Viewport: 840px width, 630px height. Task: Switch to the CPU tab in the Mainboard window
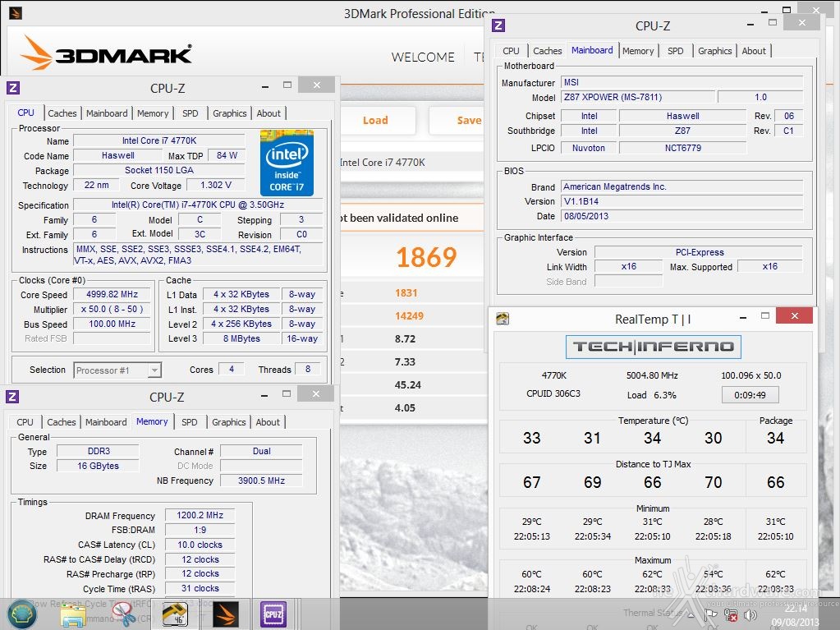511,51
